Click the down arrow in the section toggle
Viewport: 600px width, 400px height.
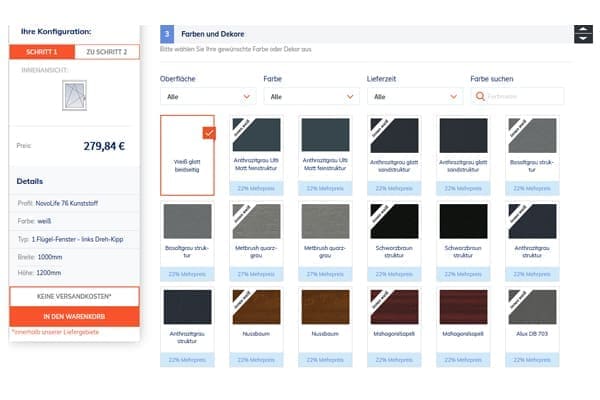[583, 40]
